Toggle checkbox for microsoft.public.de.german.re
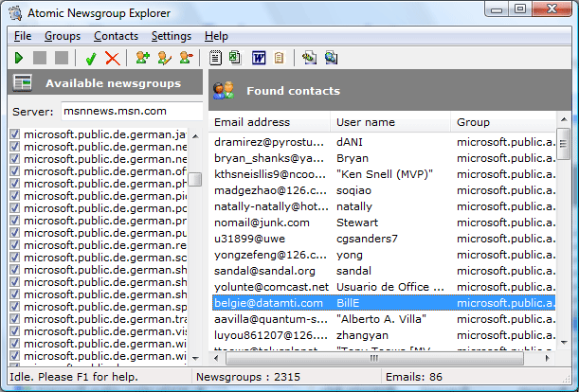 (x=15, y=244)
